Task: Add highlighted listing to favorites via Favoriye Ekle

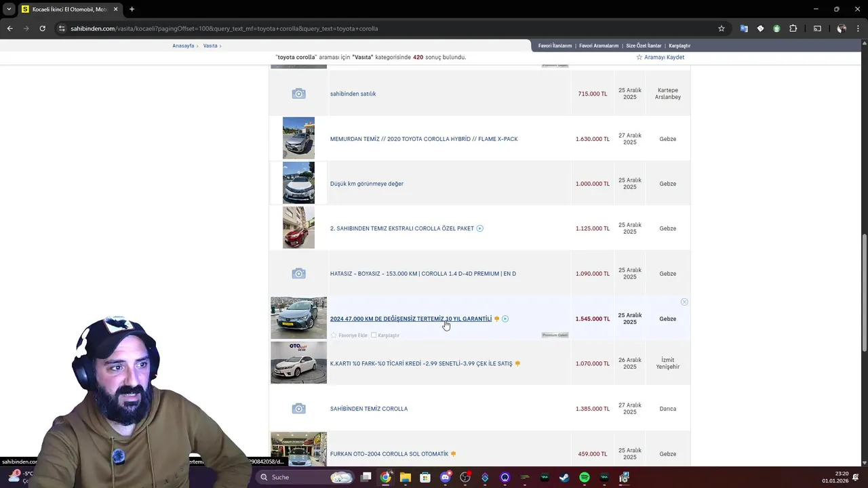Action: coord(349,335)
